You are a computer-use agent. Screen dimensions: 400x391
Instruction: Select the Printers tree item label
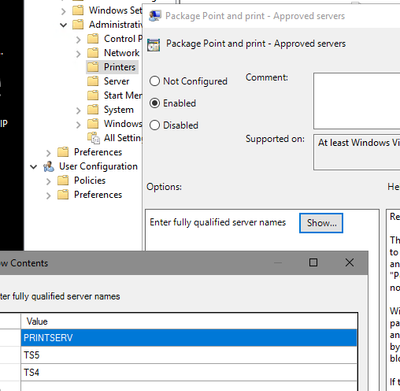point(120,67)
